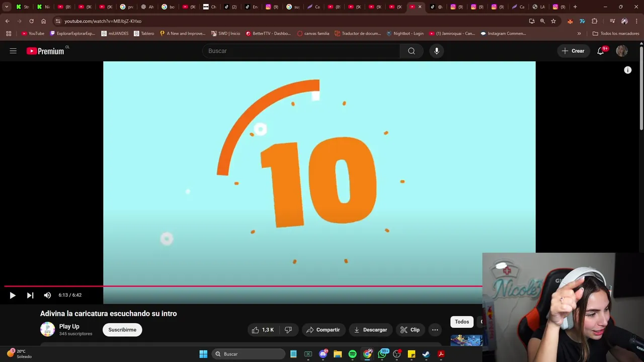The width and height of the screenshot is (644, 362).
Task: Open the notifications bell
Action: 601,51
